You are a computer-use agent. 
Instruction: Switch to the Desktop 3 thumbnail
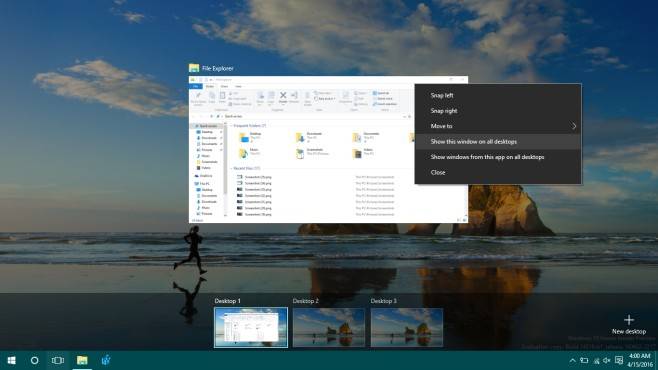(407, 327)
